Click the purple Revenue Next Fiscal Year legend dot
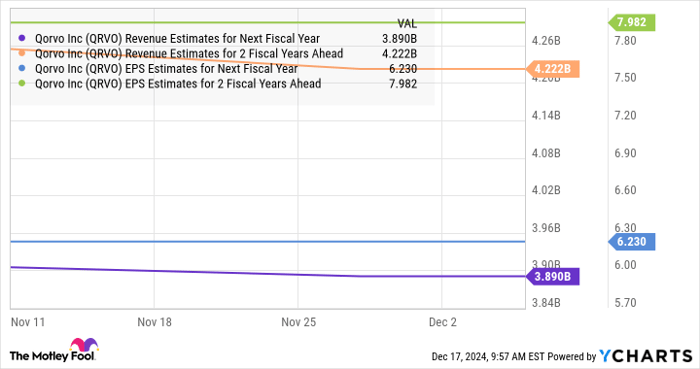 (x=22, y=38)
